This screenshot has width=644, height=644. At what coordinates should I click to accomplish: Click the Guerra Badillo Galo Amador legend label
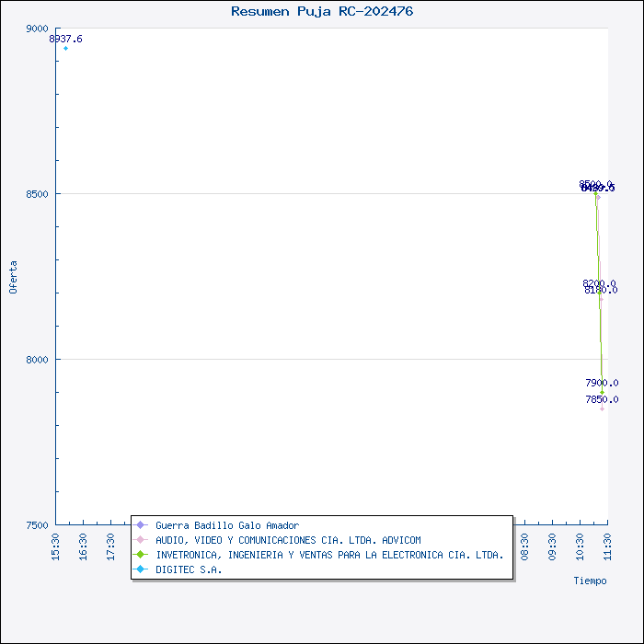[x=227, y=525]
